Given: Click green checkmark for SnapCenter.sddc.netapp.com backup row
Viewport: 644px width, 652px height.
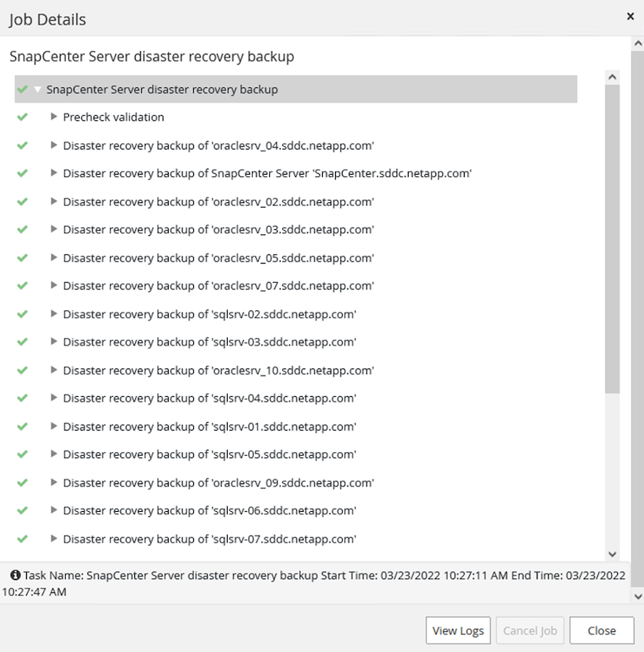Looking at the screenshot, I should pyautogui.click(x=22, y=173).
